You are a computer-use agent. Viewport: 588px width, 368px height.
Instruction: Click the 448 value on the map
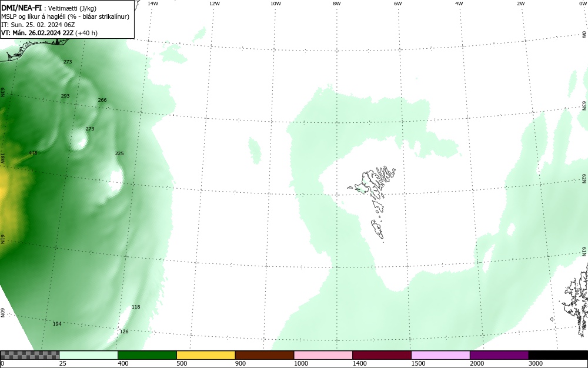pyautogui.click(x=33, y=153)
